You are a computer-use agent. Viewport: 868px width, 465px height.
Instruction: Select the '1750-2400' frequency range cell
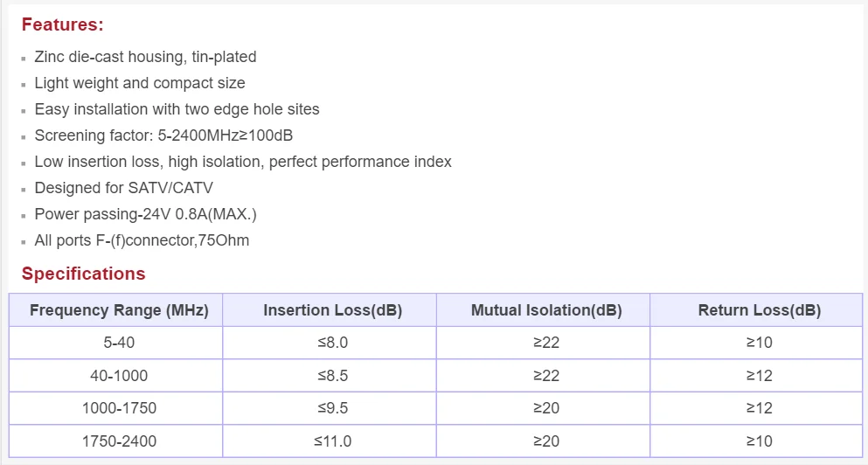119,441
